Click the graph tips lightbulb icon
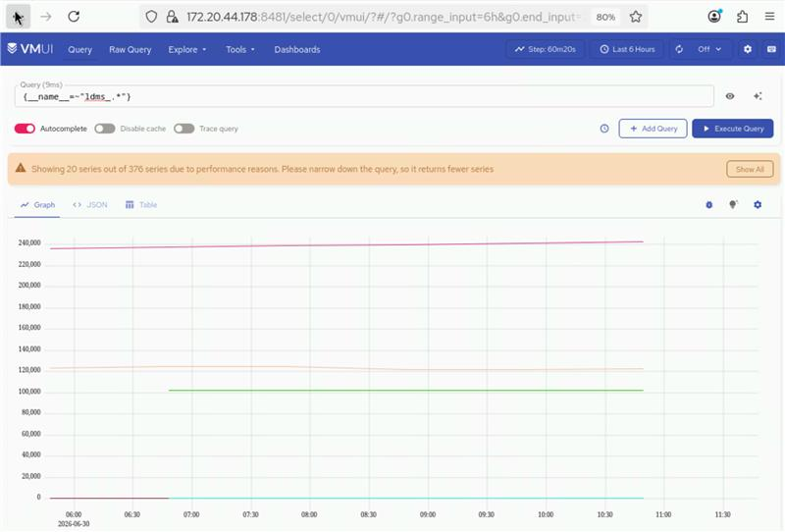The height and width of the screenshot is (532, 785). coord(733,205)
